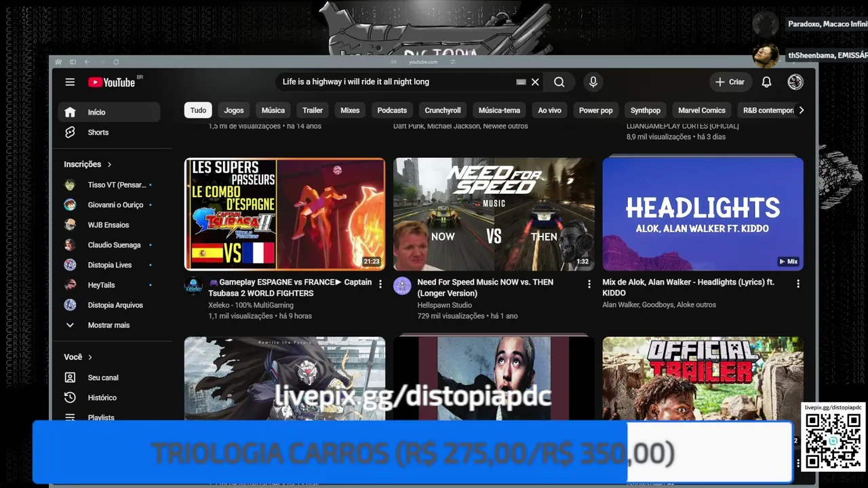Click the browser reload button

click(116, 62)
